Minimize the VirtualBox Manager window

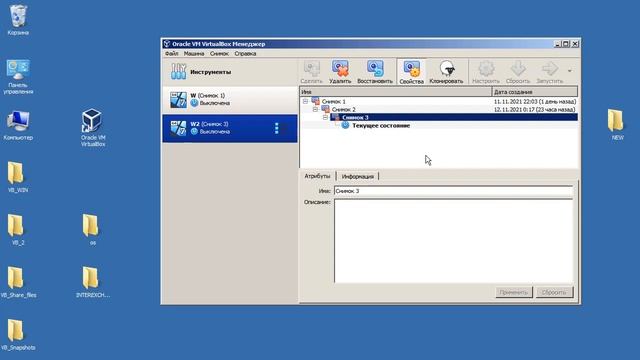[558, 44]
